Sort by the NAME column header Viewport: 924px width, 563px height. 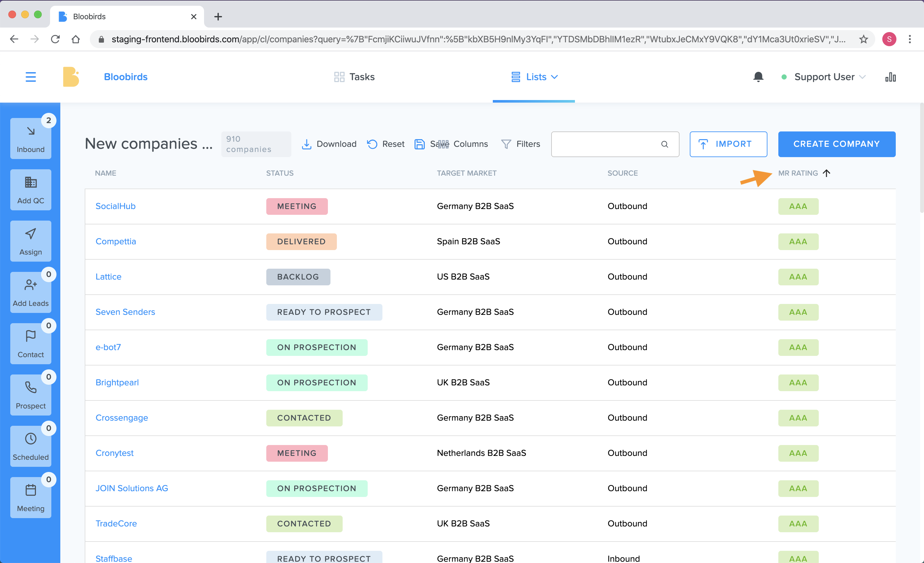[105, 173]
